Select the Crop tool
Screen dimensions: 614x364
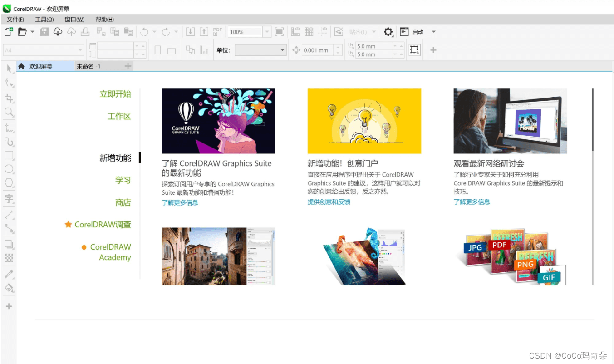pyautogui.click(x=9, y=98)
